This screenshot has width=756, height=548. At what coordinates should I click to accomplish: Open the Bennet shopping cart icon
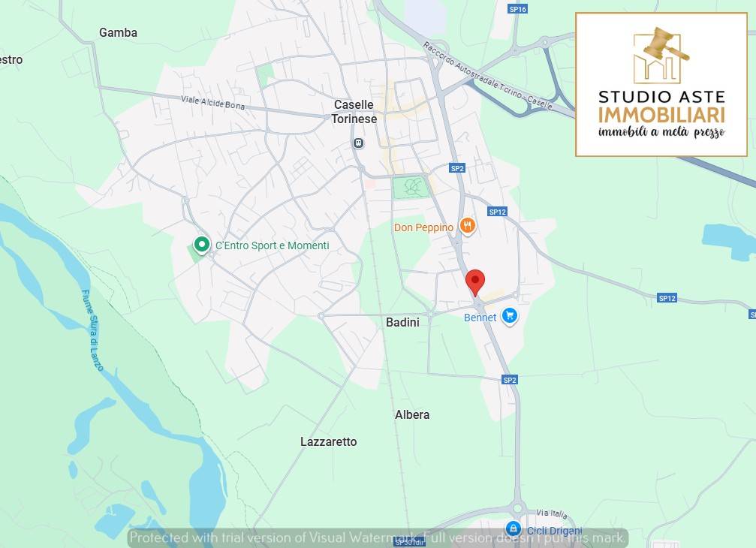coord(510,316)
